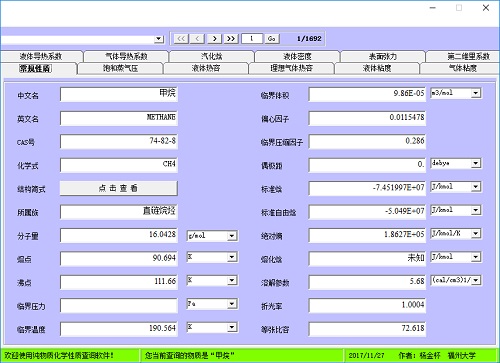Viewport: 500px width, 363px height.
Task: Click the 1/1692 record counter text
Action: [x=309, y=39]
